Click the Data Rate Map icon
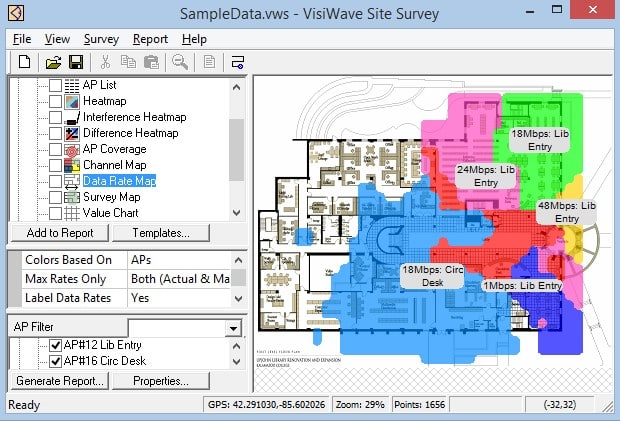Viewport: 620px width, 421px height. click(72, 181)
